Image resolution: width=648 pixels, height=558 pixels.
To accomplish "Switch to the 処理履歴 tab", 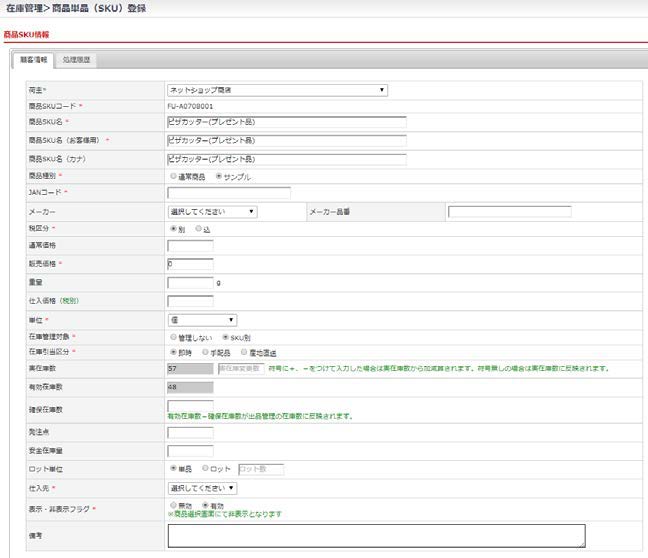I will (x=76, y=60).
